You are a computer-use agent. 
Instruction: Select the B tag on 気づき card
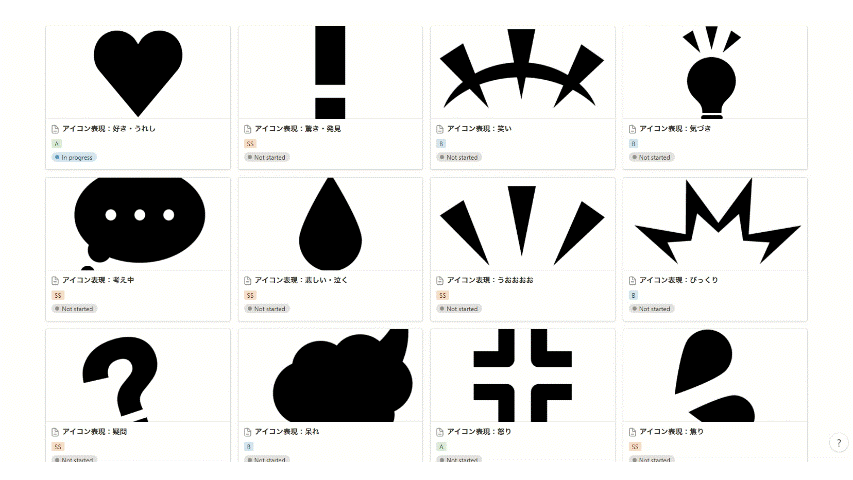[633, 144]
